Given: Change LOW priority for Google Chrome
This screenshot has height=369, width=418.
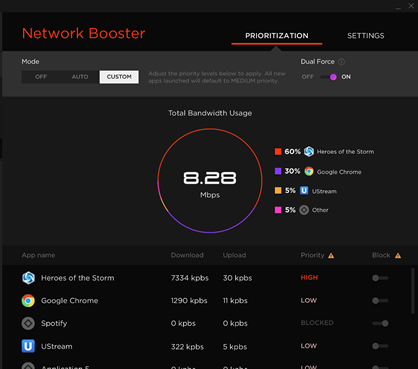Looking at the screenshot, I should [x=309, y=300].
